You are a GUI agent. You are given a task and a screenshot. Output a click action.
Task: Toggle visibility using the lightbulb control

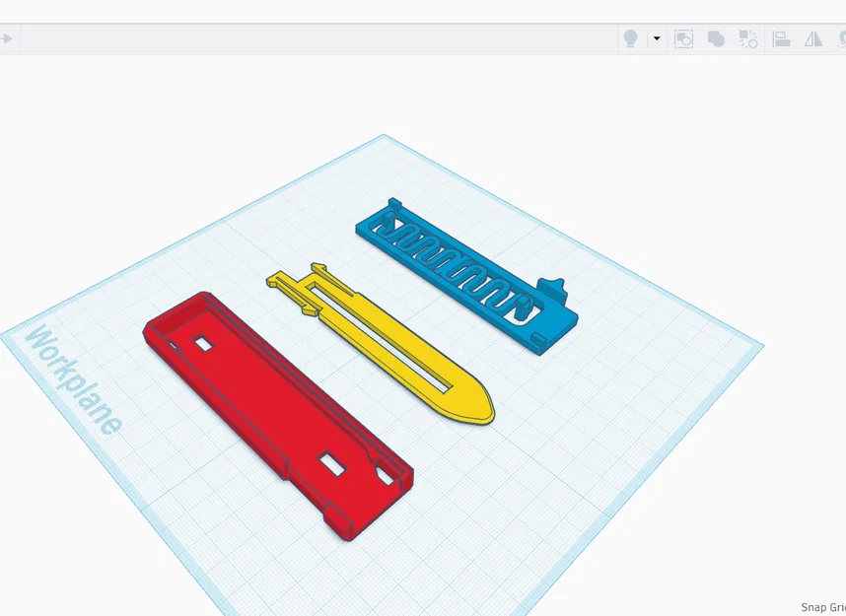click(632, 39)
